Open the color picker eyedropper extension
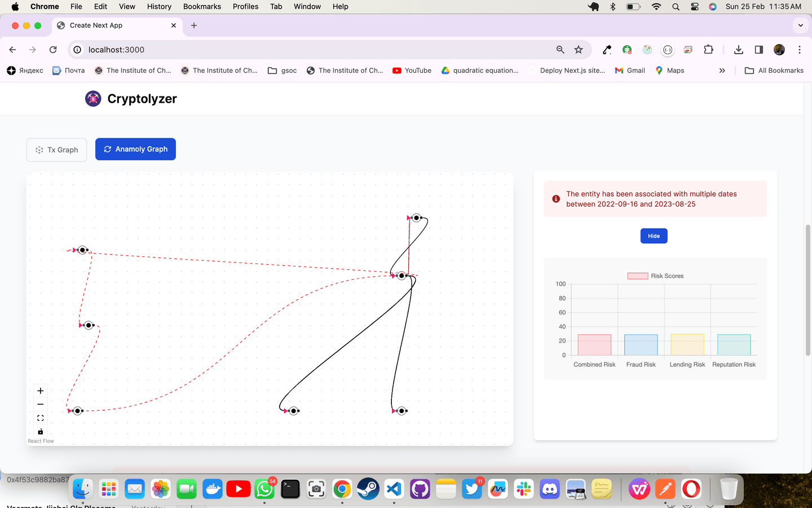Screen dimensions: 812x508 [607, 50]
